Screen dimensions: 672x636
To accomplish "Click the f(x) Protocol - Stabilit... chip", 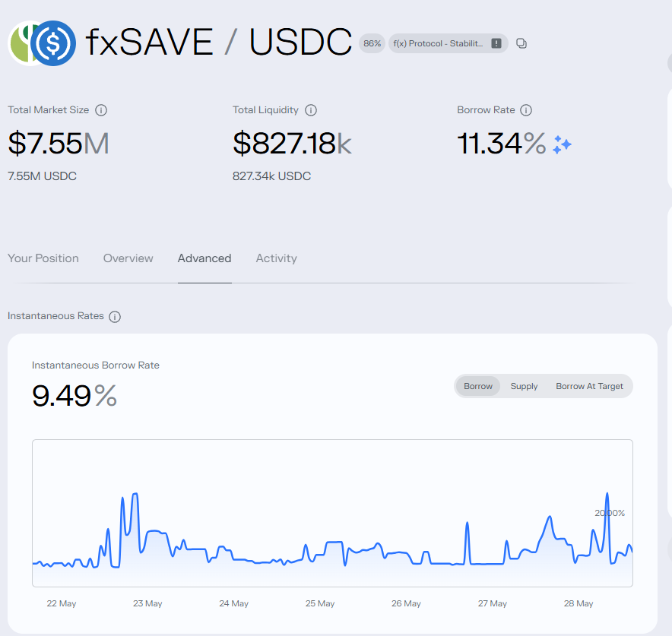I will (x=448, y=43).
